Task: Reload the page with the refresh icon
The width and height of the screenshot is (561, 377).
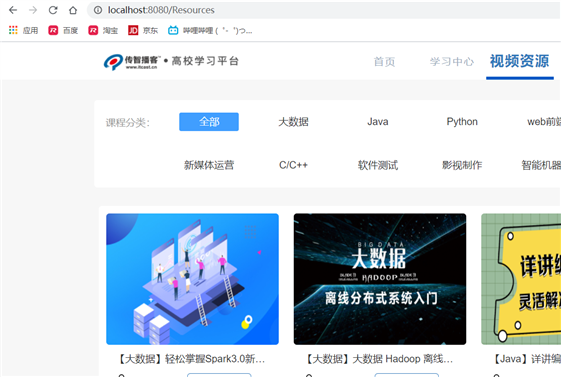Action: click(53, 10)
